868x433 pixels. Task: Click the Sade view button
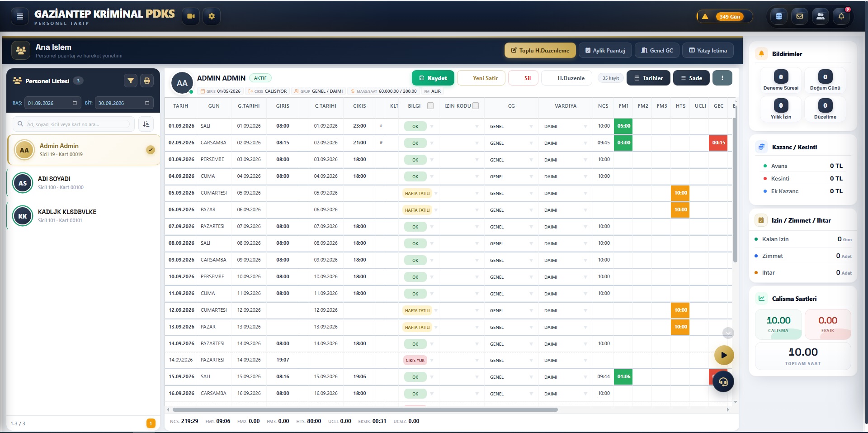692,78
